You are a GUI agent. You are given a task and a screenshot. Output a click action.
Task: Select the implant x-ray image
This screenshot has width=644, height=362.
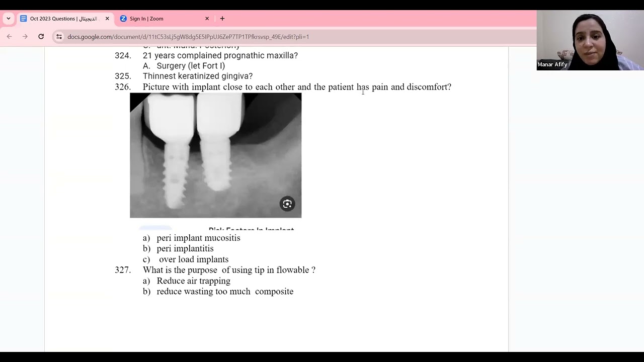[216, 155]
